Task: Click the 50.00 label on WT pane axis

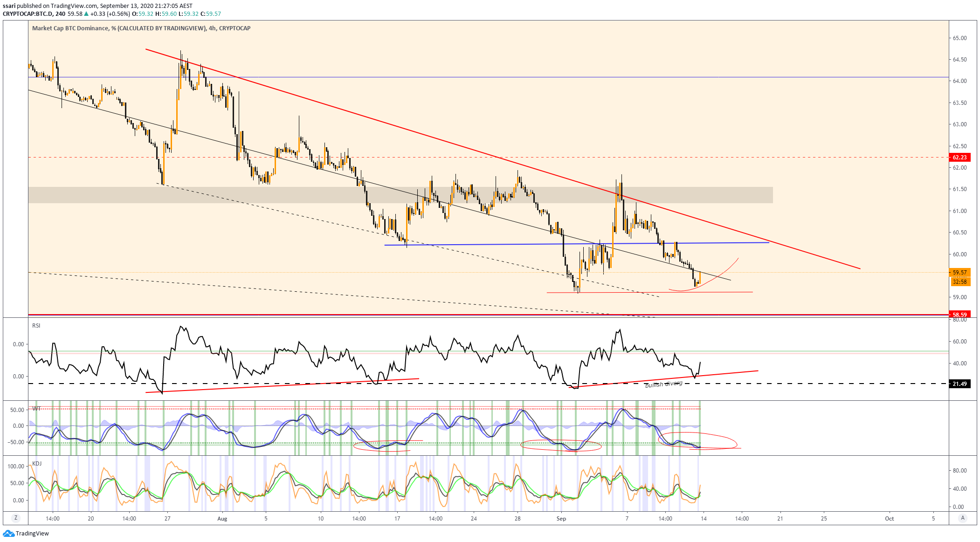Action: click(17, 410)
